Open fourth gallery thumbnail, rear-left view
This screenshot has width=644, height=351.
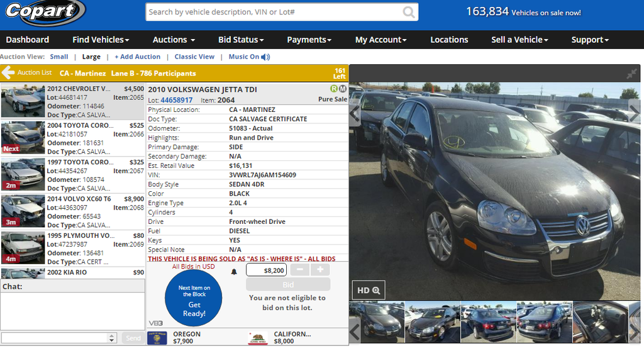click(544, 322)
